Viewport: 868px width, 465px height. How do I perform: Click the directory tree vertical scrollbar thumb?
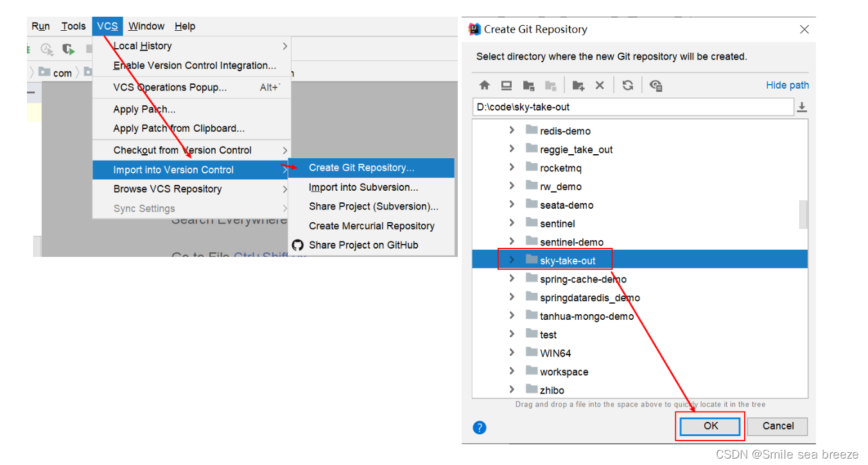(803, 214)
